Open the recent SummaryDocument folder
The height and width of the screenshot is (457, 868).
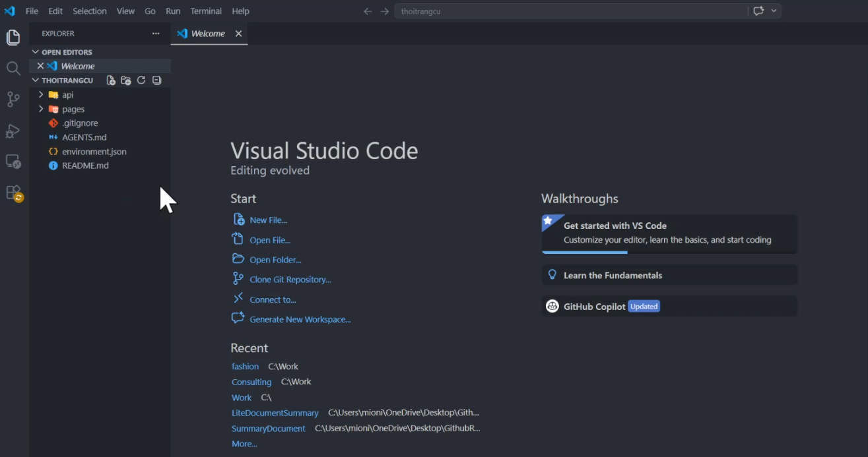pos(269,429)
